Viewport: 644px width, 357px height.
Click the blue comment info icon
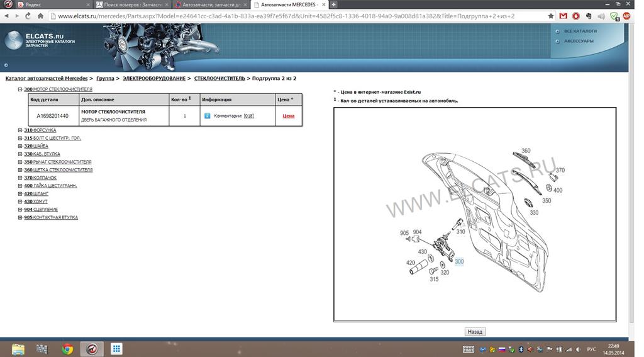tap(207, 116)
